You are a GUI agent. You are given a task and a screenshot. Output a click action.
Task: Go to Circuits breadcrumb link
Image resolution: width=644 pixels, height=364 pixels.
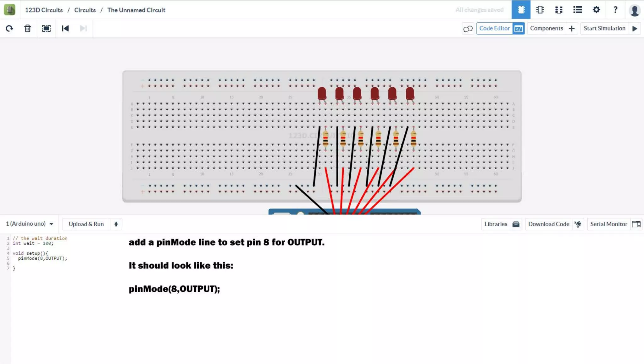[85, 10]
